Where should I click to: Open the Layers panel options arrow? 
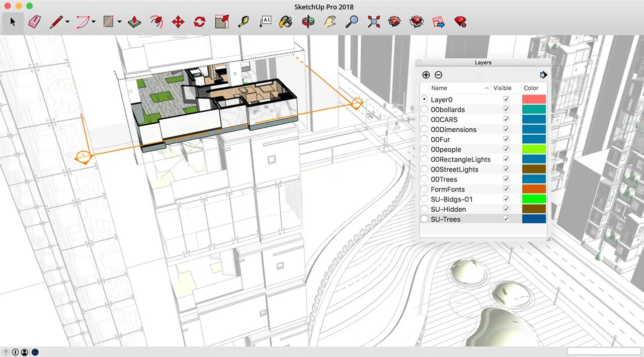click(543, 74)
